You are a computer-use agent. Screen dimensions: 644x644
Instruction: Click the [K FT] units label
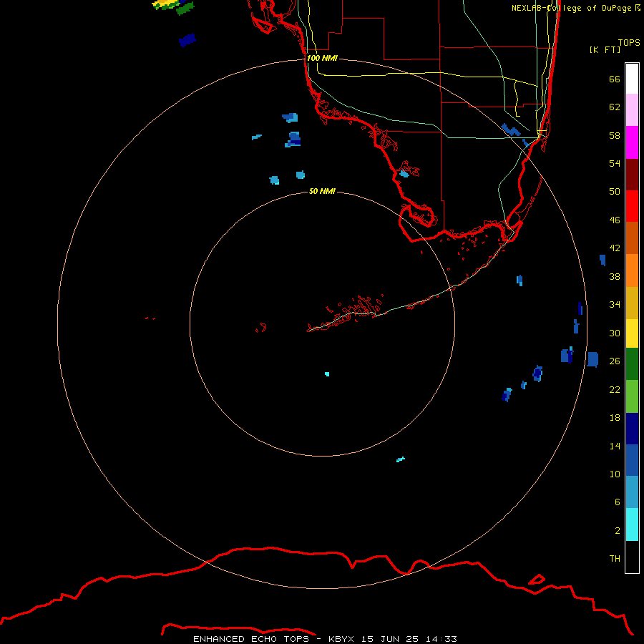pyautogui.click(x=605, y=49)
